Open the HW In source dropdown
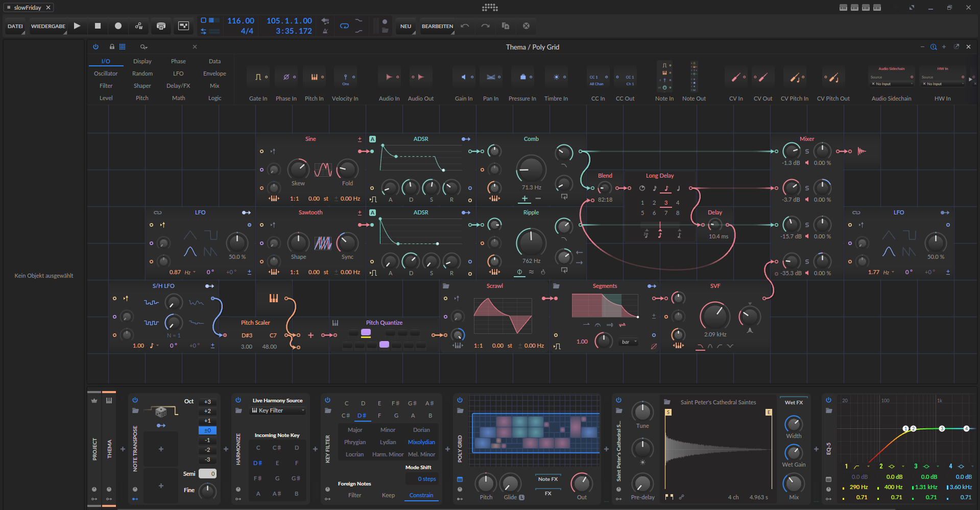The image size is (980, 510). coord(943,84)
